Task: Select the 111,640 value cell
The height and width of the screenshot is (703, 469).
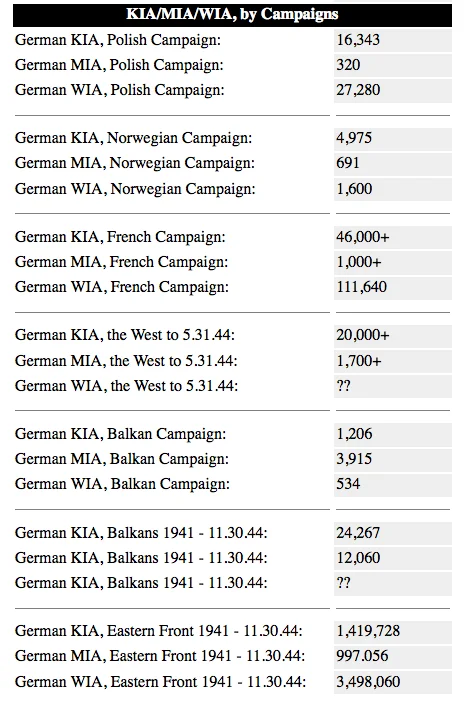Action: coord(393,287)
